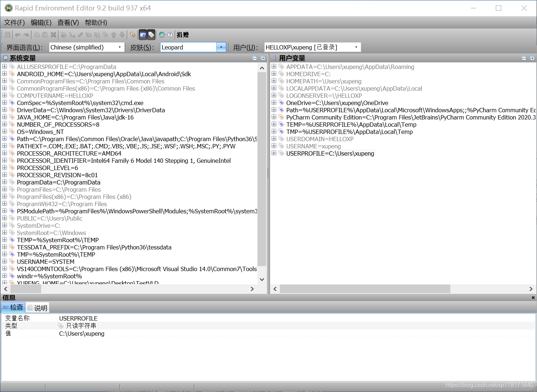Toggle the tag display toolbar button
Image resolution: width=537 pixels, height=392 pixels.
pos(151,35)
